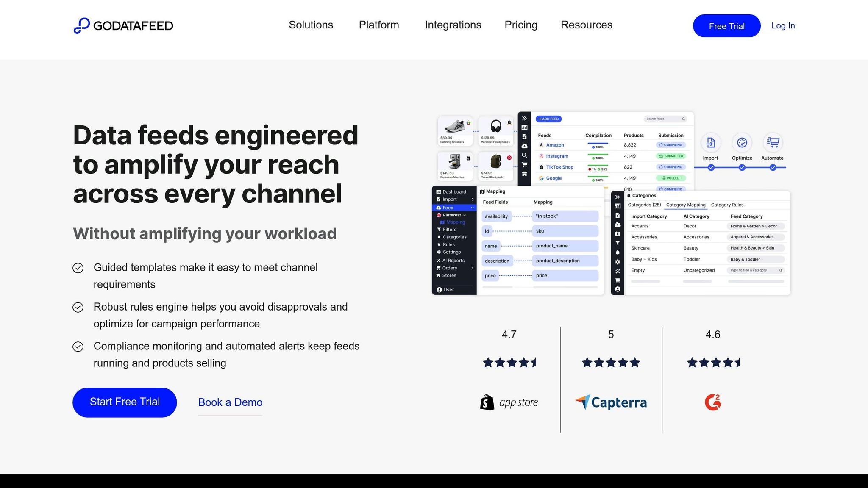Collapse the Feed section chevron
The height and width of the screenshot is (488, 868).
tap(472, 208)
